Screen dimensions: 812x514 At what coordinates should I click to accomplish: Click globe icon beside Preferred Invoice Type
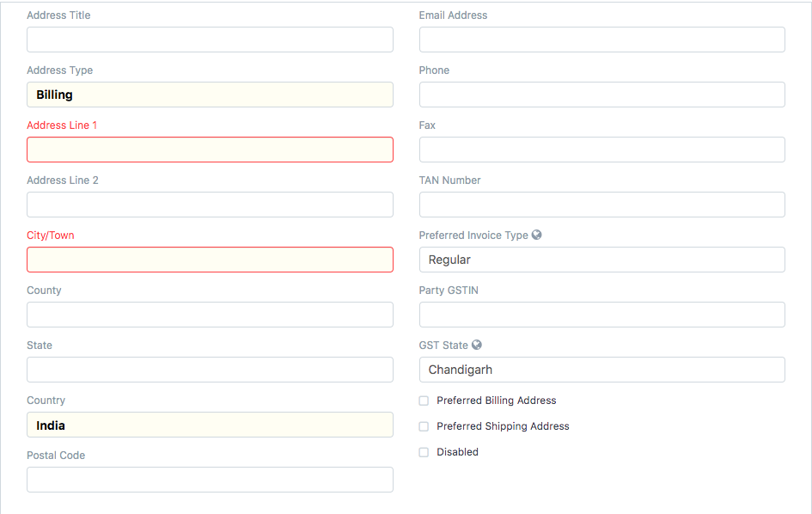tap(536, 235)
